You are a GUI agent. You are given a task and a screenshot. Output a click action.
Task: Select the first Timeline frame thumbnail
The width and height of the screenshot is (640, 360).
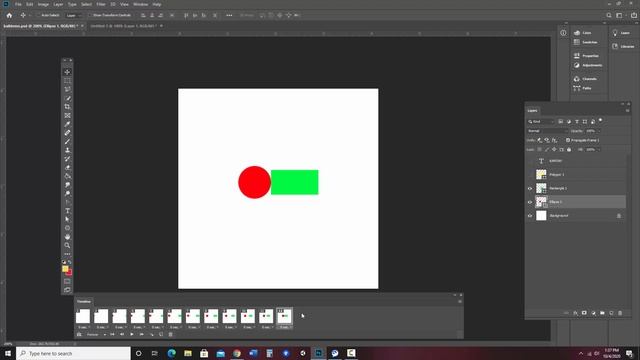click(83, 316)
